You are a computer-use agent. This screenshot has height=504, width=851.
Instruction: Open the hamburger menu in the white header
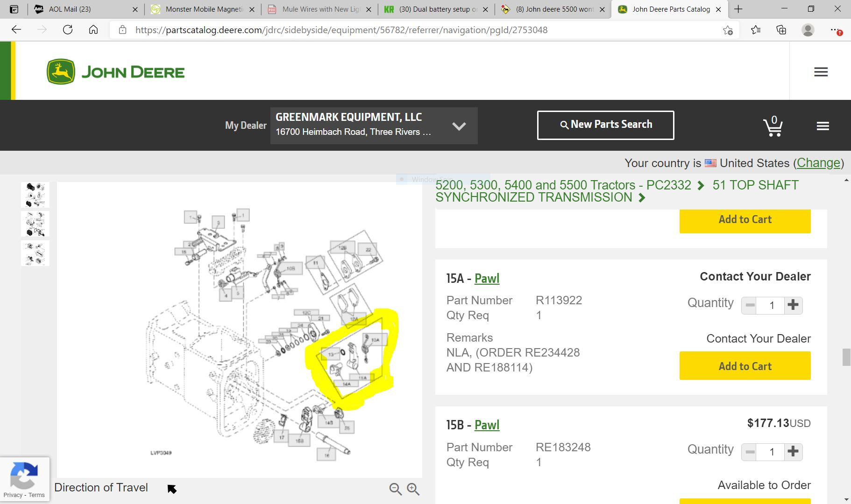point(821,72)
